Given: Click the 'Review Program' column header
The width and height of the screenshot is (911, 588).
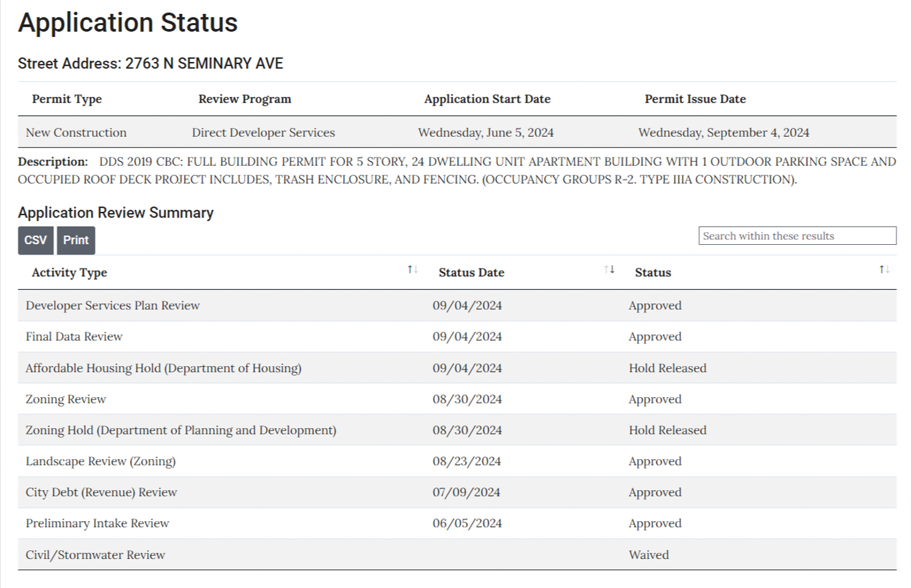Looking at the screenshot, I should click(x=245, y=99).
